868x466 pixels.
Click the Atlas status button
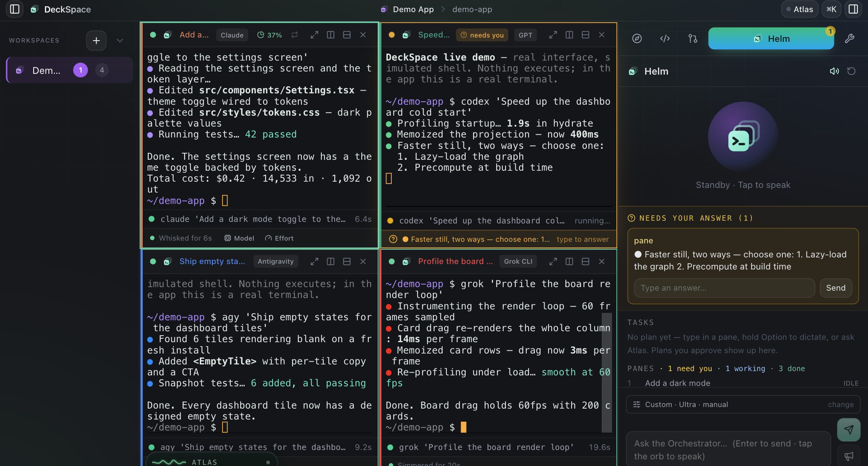click(800, 9)
